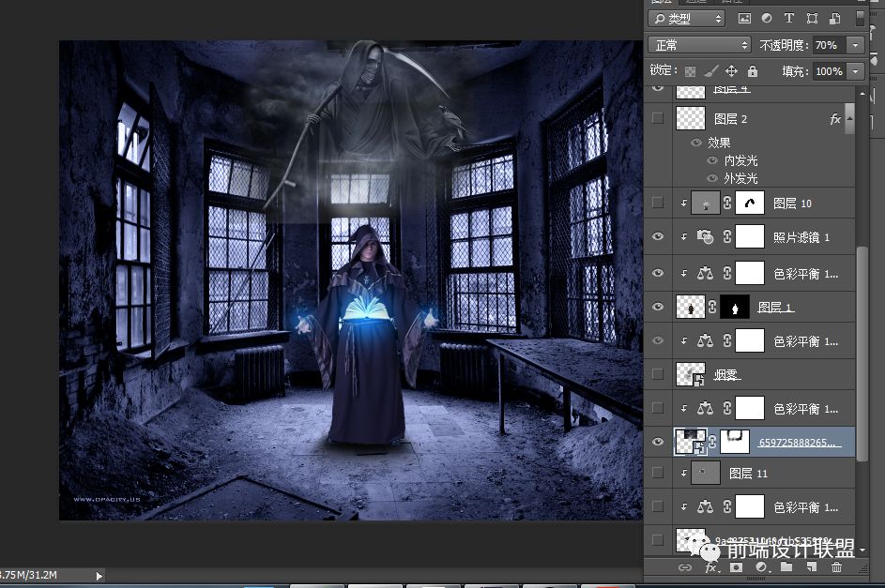Select the 照片滤镜 1 layer name
The width and height of the screenshot is (885, 588).
[x=801, y=237]
